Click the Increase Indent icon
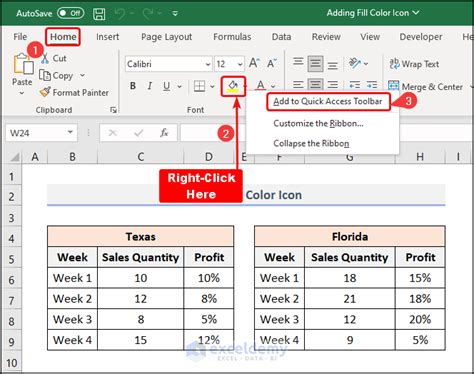This screenshot has height=374, width=474. click(372, 85)
